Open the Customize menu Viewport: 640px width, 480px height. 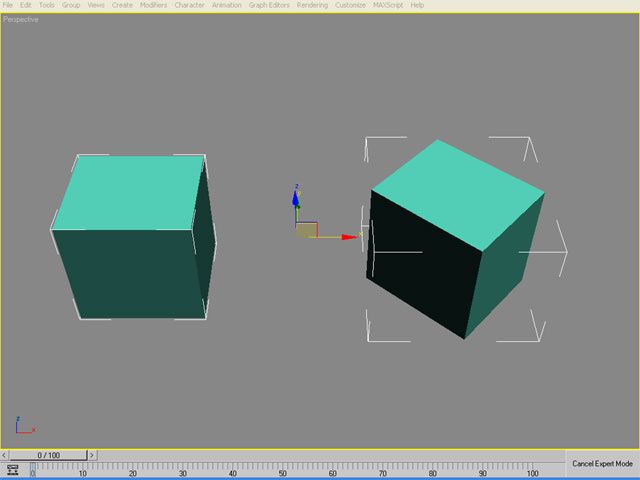click(x=350, y=5)
